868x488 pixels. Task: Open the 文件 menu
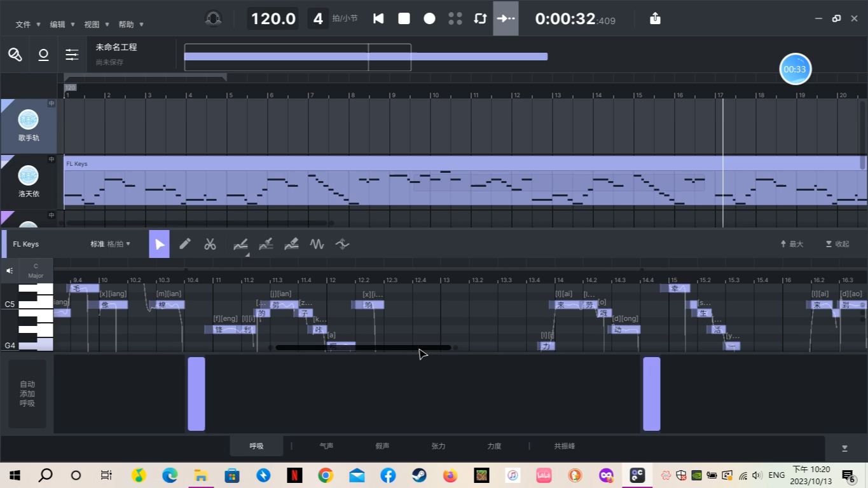point(28,24)
